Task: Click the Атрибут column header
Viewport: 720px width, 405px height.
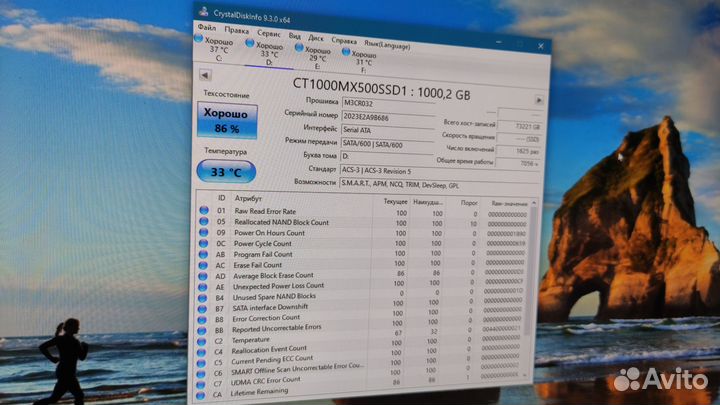Action: click(x=248, y=198)
